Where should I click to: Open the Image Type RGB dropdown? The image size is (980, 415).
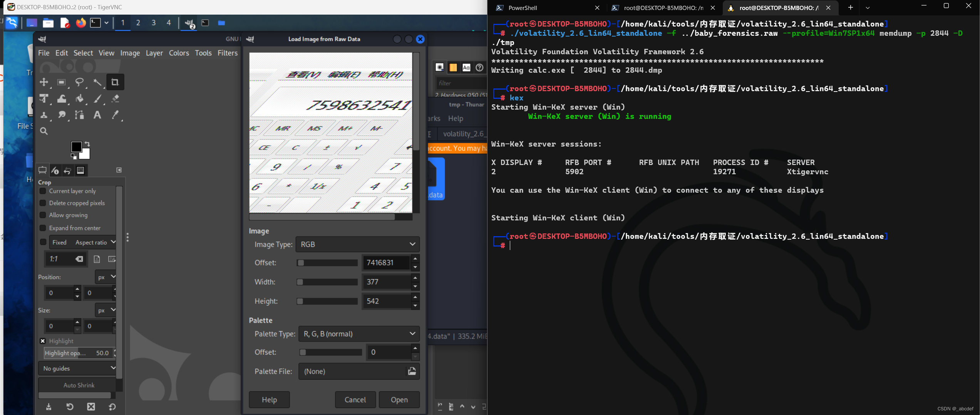click(x=357, y=244)
